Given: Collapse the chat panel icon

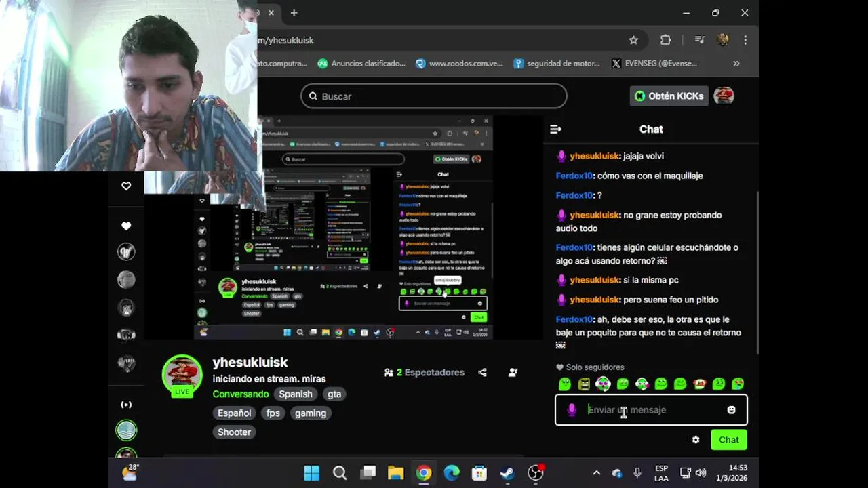Looking at the screenshot, I should [555, 129].
